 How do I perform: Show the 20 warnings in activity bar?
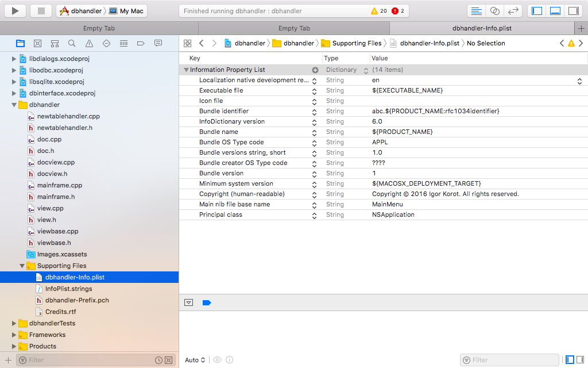click(379, 11)
